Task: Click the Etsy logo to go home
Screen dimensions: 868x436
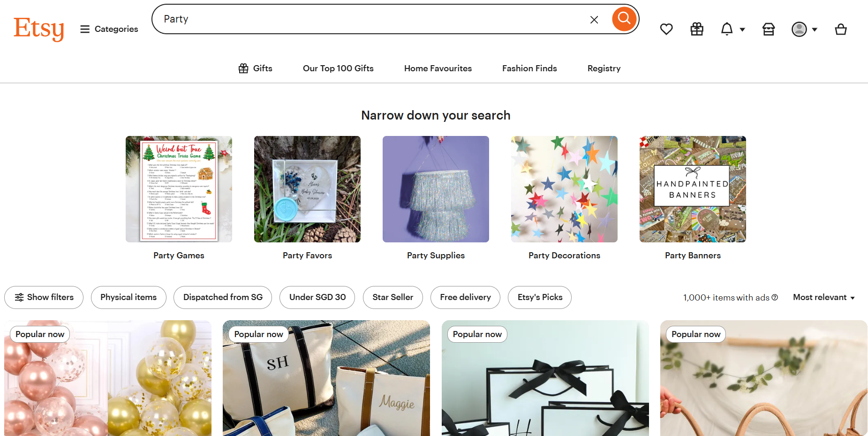Action: coord(39,29)
